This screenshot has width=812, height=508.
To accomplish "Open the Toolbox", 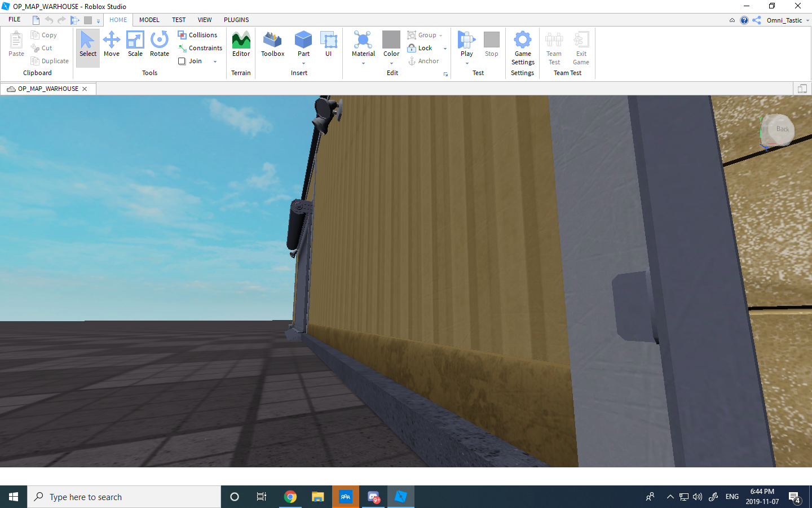I will [x=272, y=45].
